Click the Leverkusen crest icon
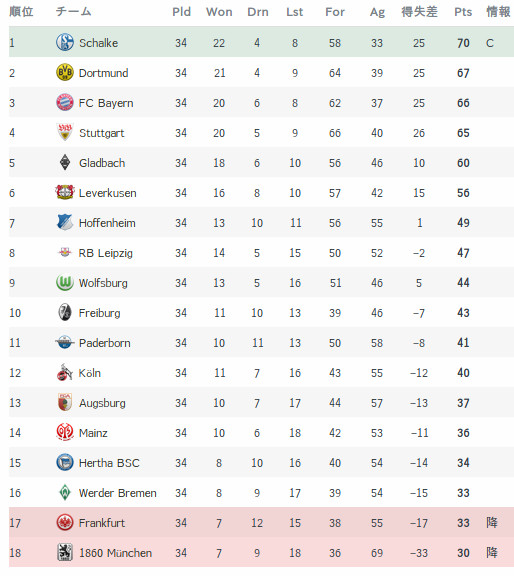 [x=65, y=192]
